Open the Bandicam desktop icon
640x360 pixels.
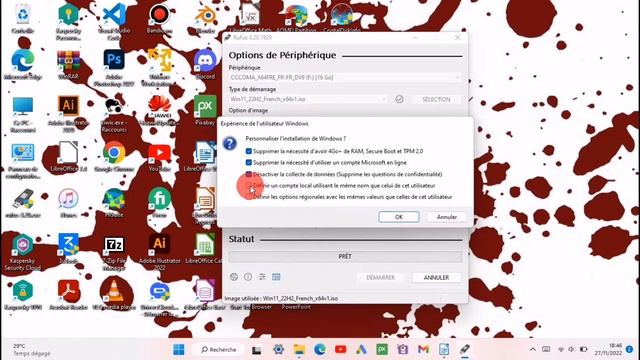click(159, 18)
